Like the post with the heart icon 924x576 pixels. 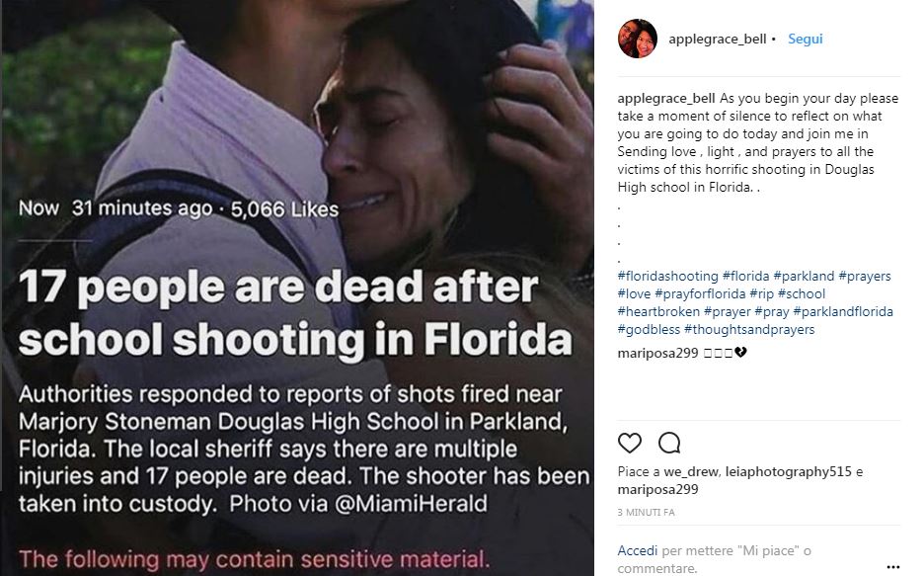click(629, 443)
